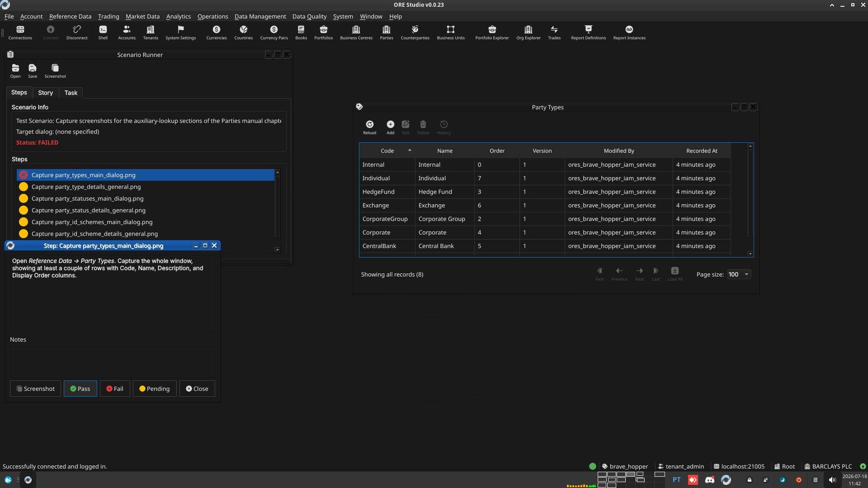Click into the Notes text field
This screenshot has width=868, height=488.
coord(112,361)
